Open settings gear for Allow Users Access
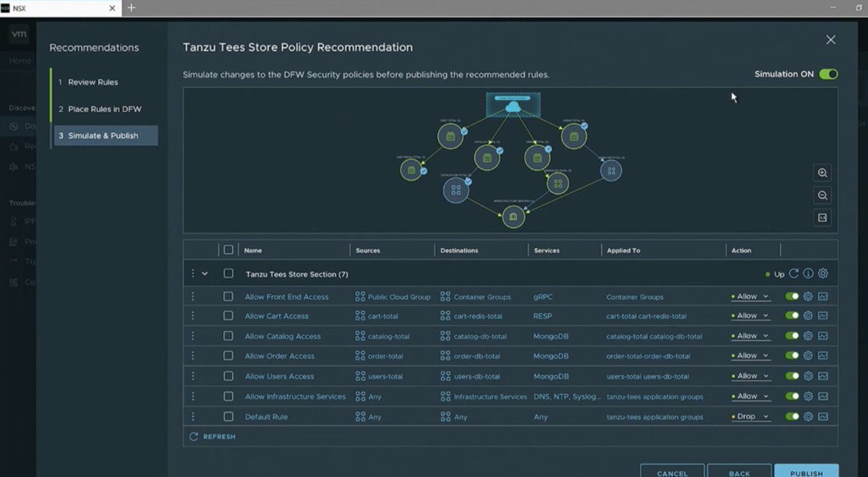 pos(808,376)
